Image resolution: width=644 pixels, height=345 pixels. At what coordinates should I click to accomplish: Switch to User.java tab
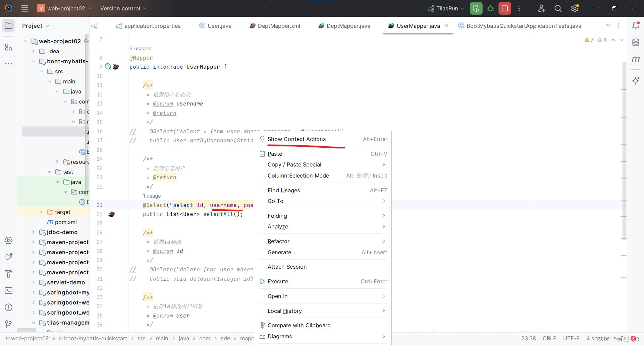[215, 26]
